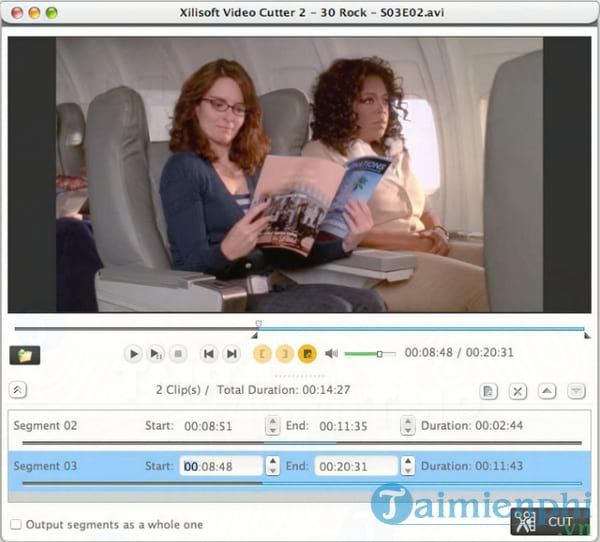Jump to the next frame or segment
600x542 pixels.
coord(232,354)
